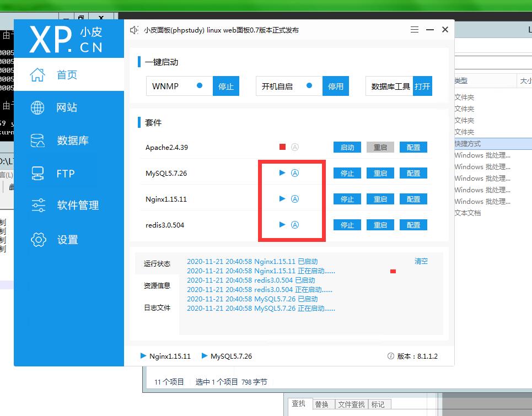Click the speaker announcement icon in title bar
532x416 pixels.
pyautogui.click(x=133, y=30)
